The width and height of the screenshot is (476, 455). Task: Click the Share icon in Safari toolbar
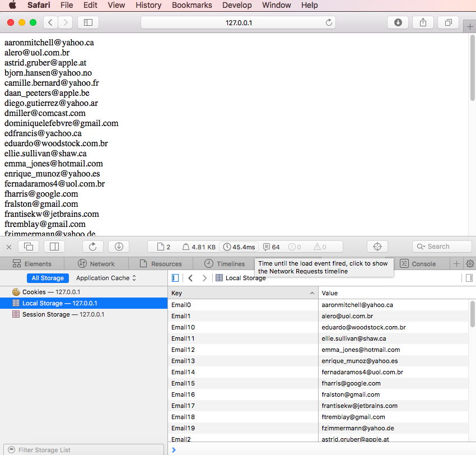pyautogui.click(x=423, y=22)
